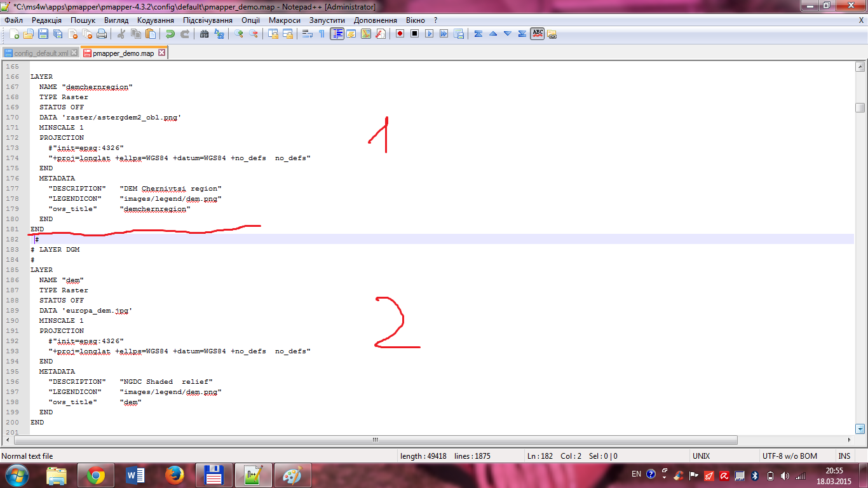Play the recorded macro
The height and width of the screenshot is (488, 868).
429,34
